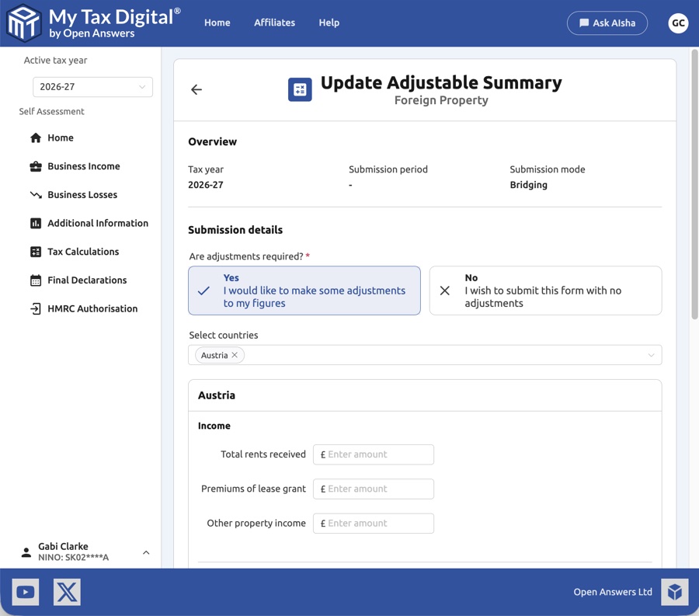Click the My Tax Digital logo

(93, 23)
